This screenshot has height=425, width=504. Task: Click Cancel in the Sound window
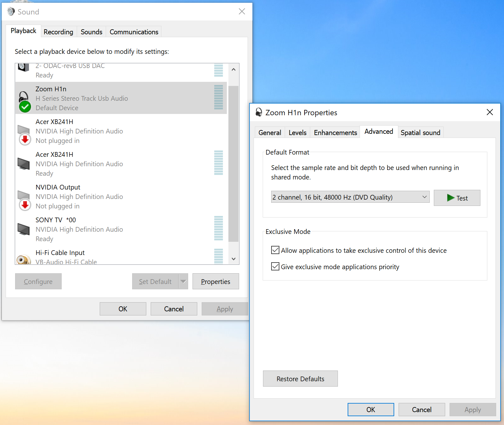pyautogui.click(x=174, y=309)
